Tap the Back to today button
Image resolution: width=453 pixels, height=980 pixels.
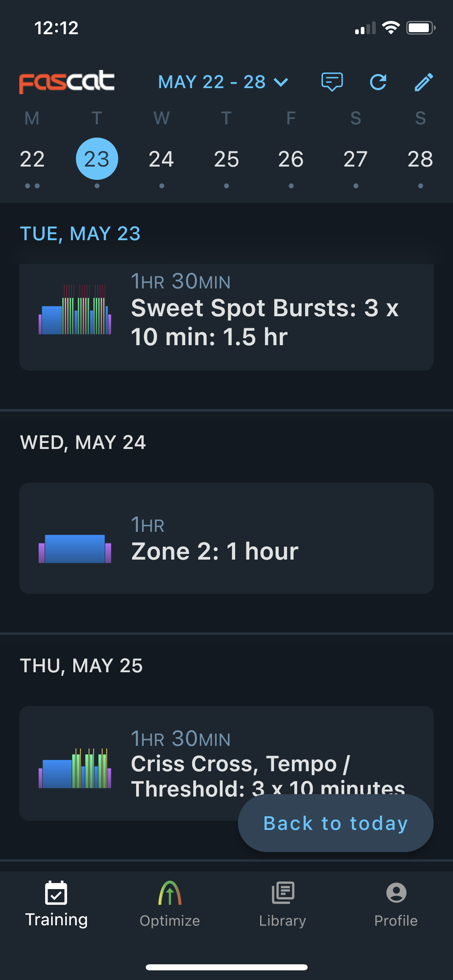(x=336, y=823)
